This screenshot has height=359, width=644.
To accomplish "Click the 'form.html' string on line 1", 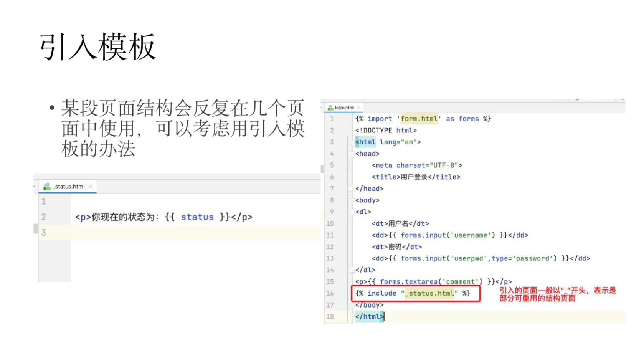I will tap(419, 119).
